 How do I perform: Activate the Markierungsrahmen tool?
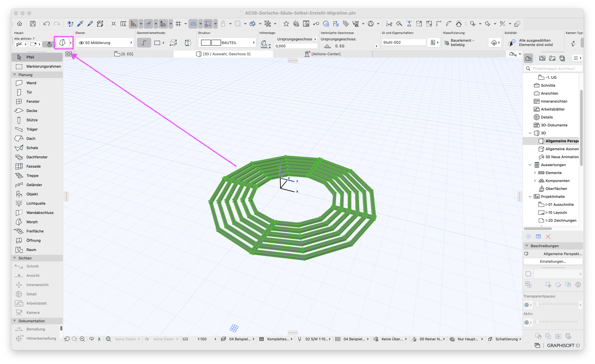point(37,66)
